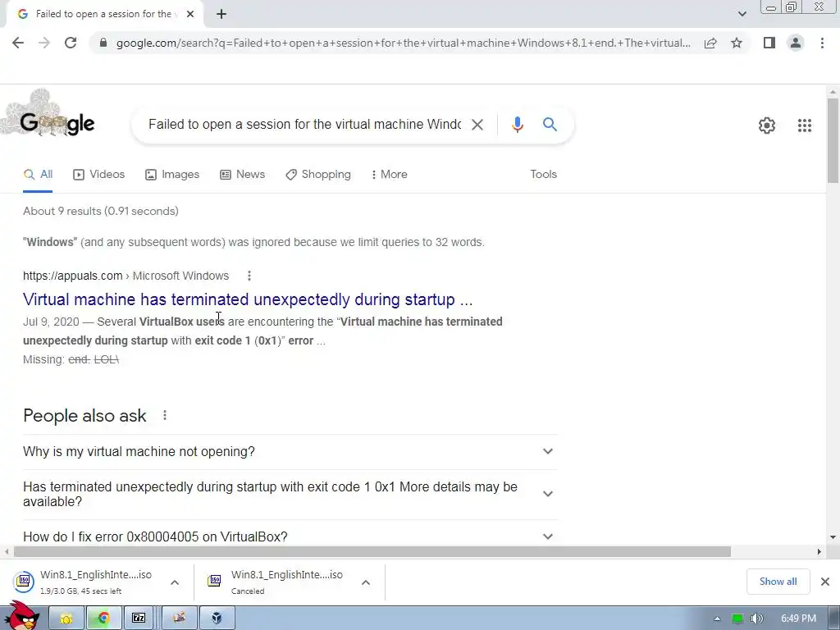Reload the page

(71, 43)
